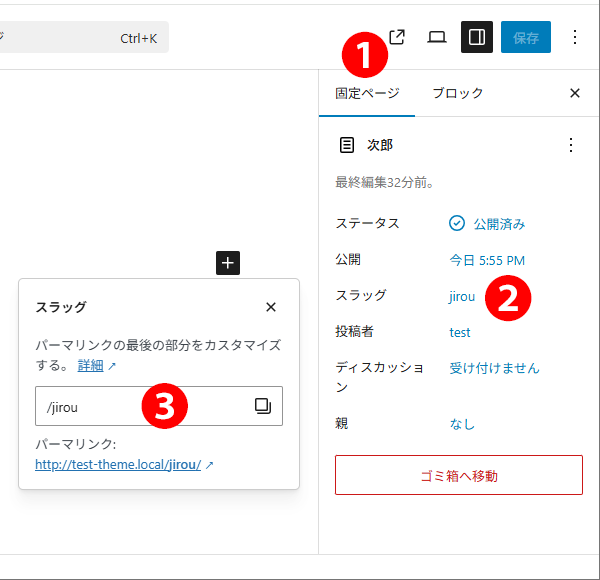Change the publish date 今日 5:55 PM
This screenshot has height=580, width=600.
click(487, 260)
